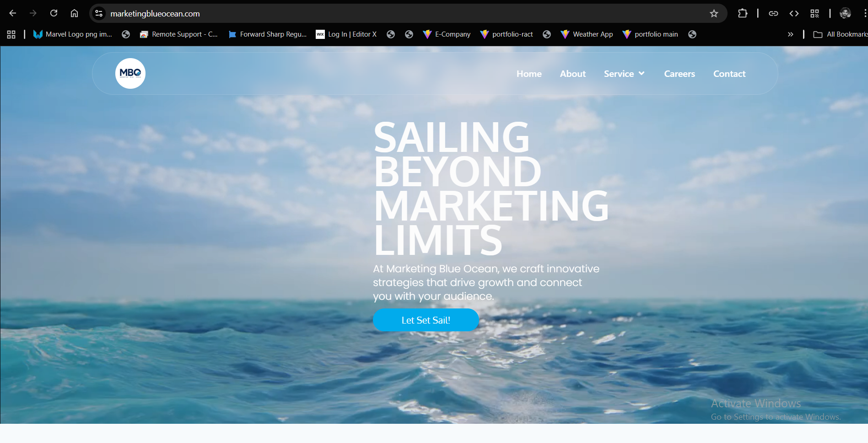868x443 pixels.
Task: View site information icon in address bar
Action: (x=99, y=13)
